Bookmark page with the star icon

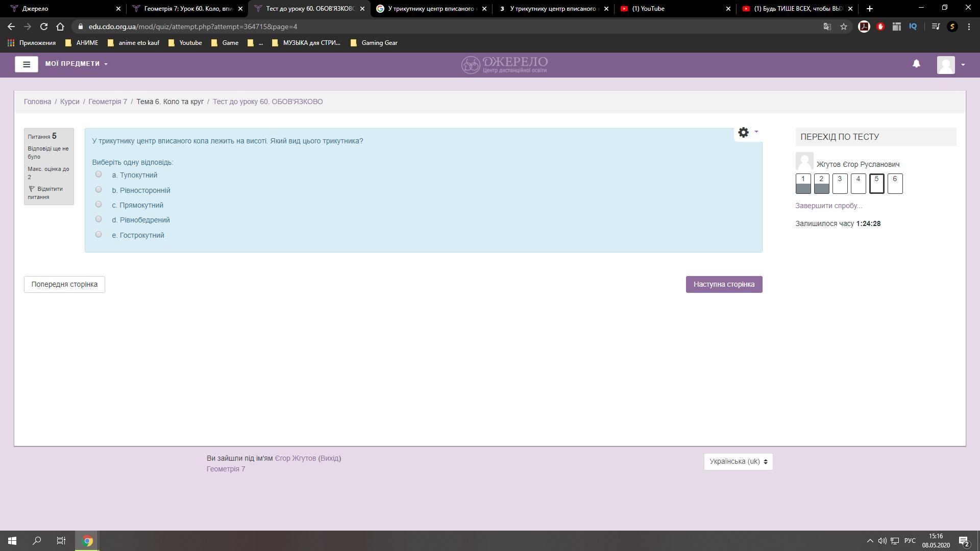(x=844, y=27)
